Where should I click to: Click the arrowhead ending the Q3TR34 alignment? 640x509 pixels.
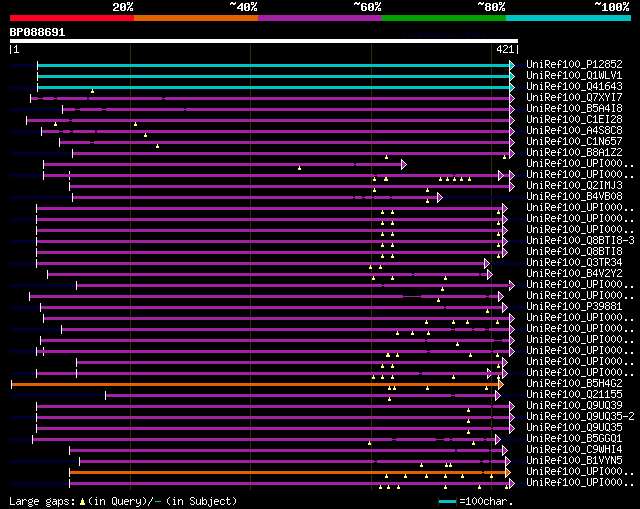tap(487, 264)
